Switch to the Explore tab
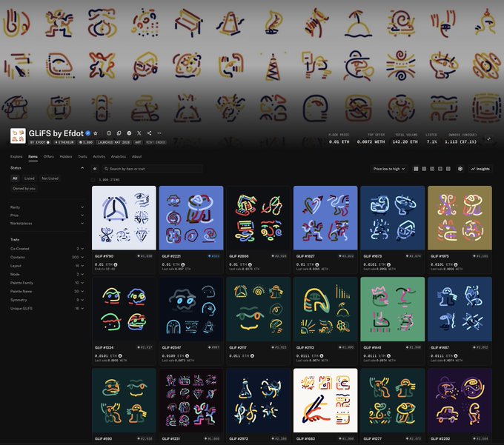Screen dimensions: 504x445 click(x=16, y=157)
